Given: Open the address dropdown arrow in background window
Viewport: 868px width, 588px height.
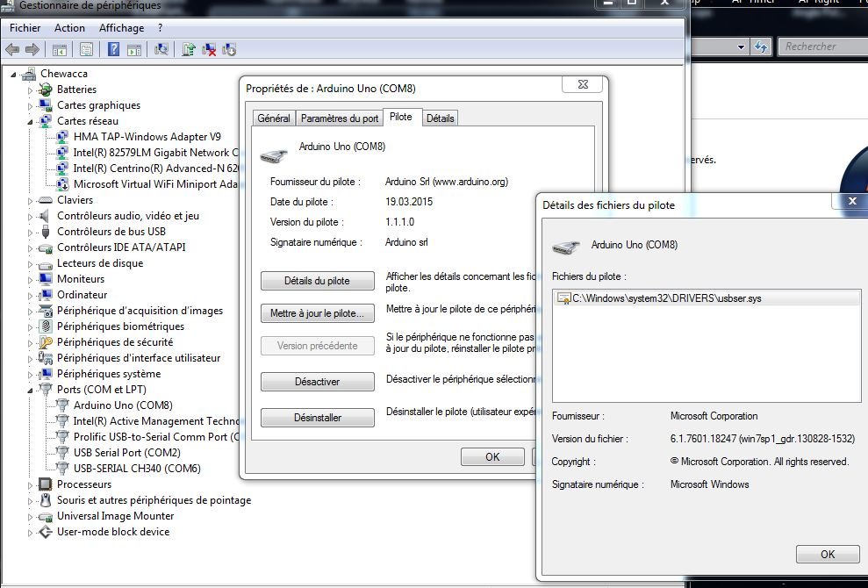Looking at the screenshot, I should point(742,47).
